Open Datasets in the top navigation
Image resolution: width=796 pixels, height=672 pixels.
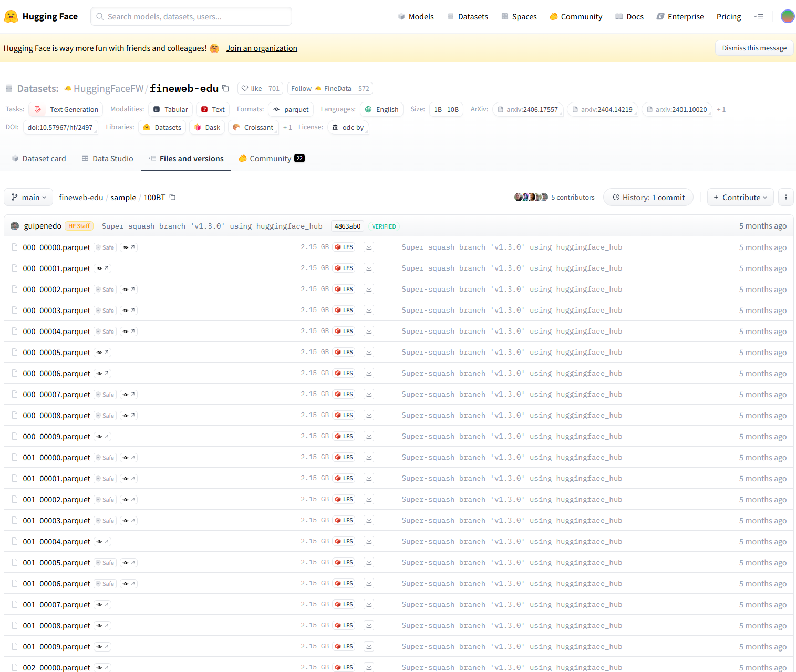pyautogui.click(x=468, y=16)
